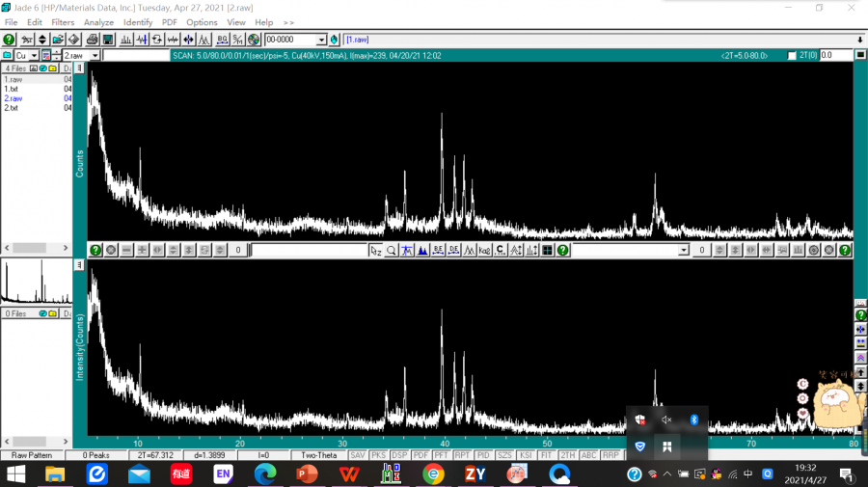Select 1.raw in the file list
The width and height of the screenshot is (868, 487).
[x=14, y=79]
